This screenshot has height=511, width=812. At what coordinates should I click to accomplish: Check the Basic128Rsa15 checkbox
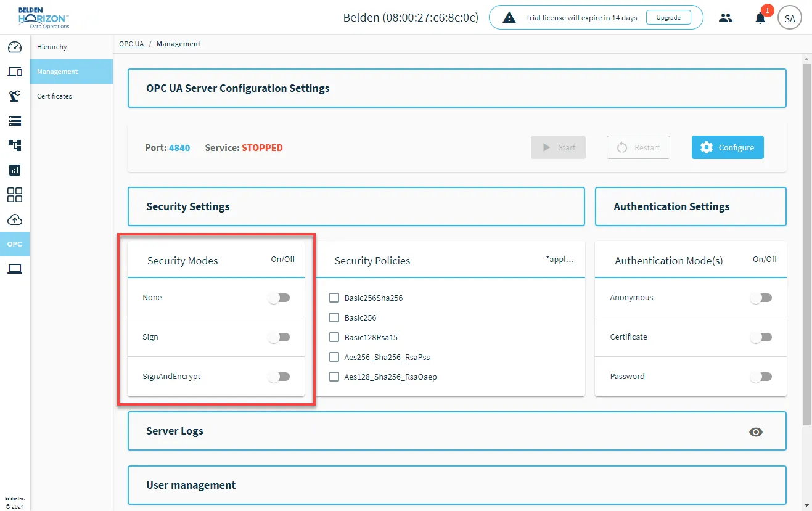(334, 337)
